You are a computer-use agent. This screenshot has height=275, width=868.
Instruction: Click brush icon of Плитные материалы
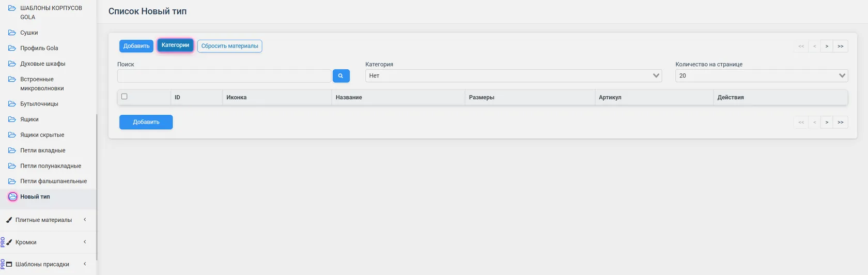tap(9, 220)
